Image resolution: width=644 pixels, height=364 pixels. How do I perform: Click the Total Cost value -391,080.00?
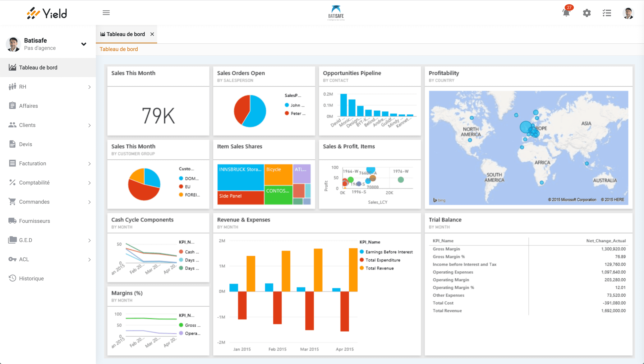pos(614,303)
